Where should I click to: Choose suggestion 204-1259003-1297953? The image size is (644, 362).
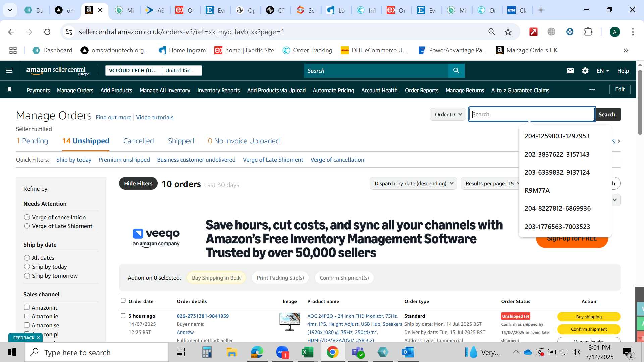557,136
